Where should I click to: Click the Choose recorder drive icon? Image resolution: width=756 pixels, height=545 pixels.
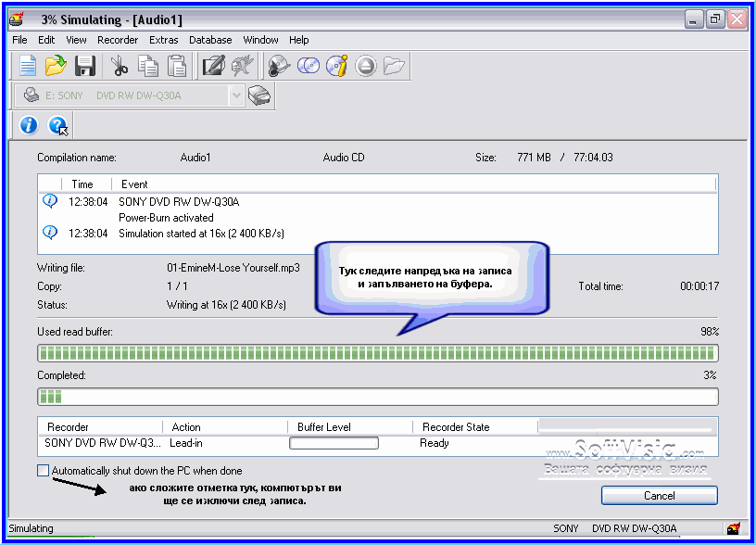coord(258,95)
